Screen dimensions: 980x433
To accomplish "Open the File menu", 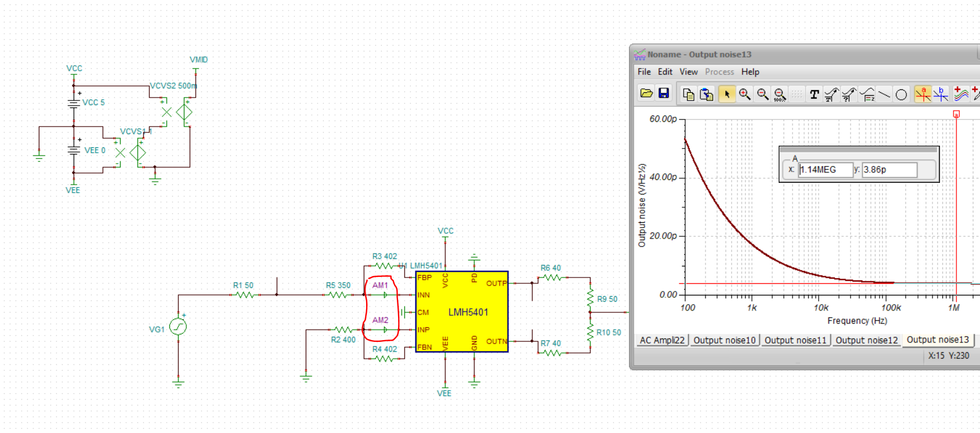I will (644, 72).
